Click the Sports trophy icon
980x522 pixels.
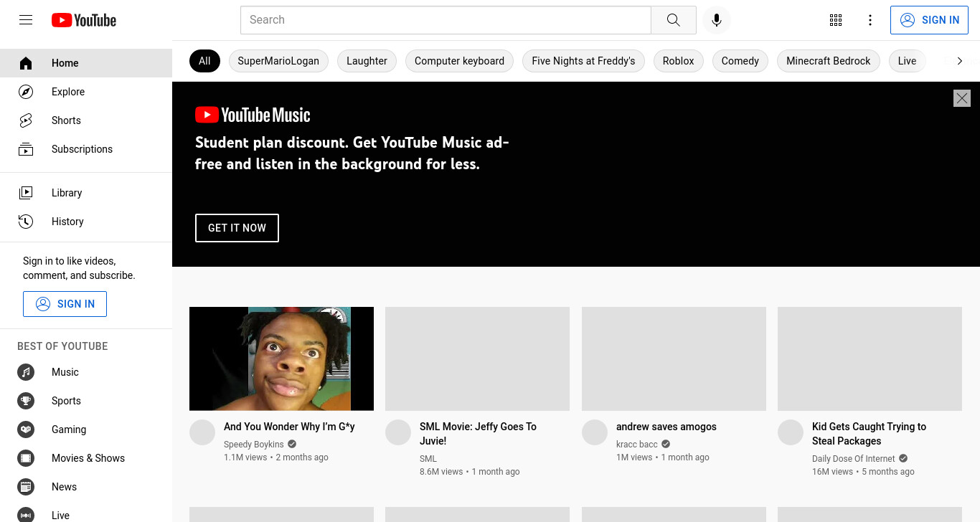26,401
